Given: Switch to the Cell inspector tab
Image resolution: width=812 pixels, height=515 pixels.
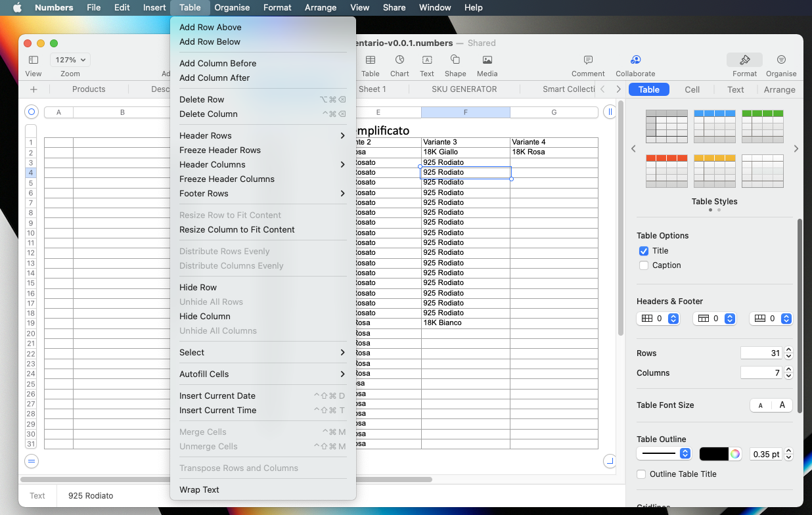Looking at the screenshot, I should tap(692, 90).
